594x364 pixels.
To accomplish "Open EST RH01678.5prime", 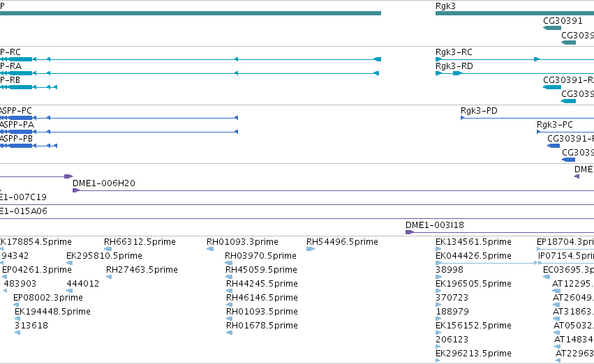I will point(262,326).
